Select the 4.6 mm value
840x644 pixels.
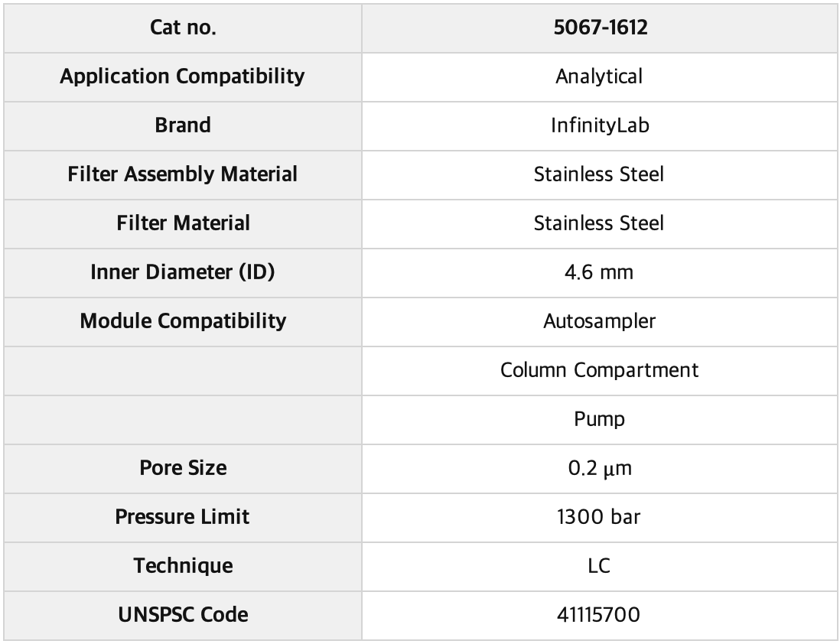tap(599, 273)
